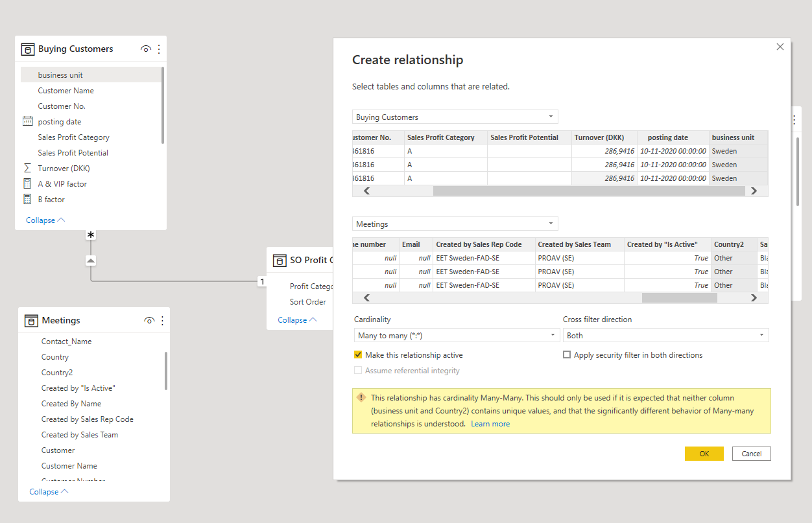Click calculator icon beside A & VIP factor
Screen dimensions: 812x523
27,184
